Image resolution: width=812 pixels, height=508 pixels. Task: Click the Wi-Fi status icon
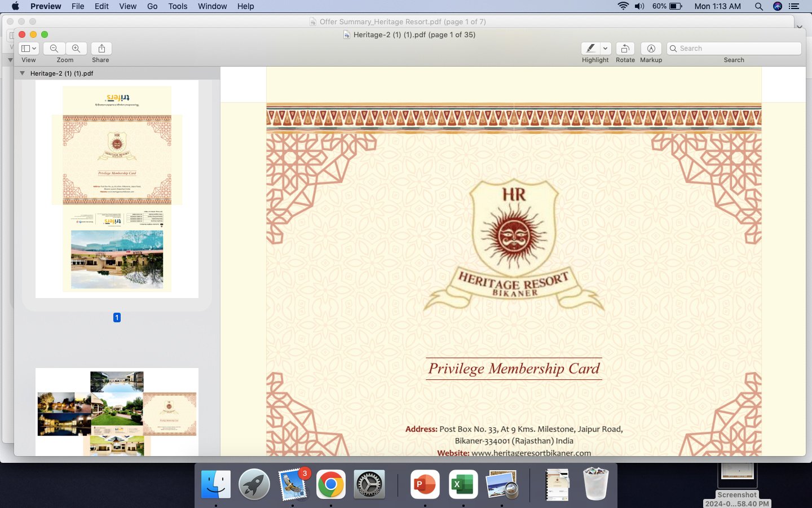pyautogui.click(x=623, y=6)
